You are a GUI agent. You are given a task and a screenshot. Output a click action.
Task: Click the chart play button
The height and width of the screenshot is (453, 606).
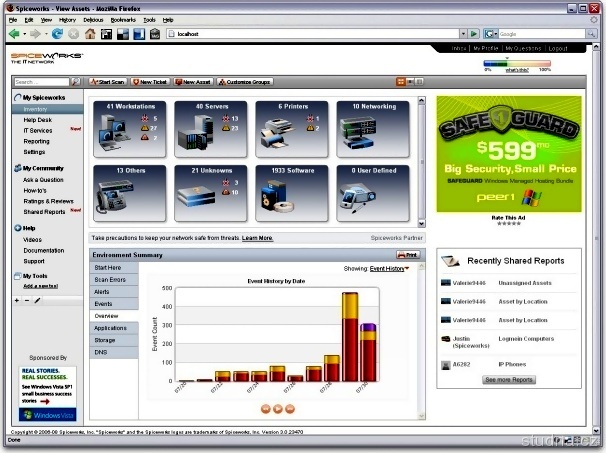(278, 409)
